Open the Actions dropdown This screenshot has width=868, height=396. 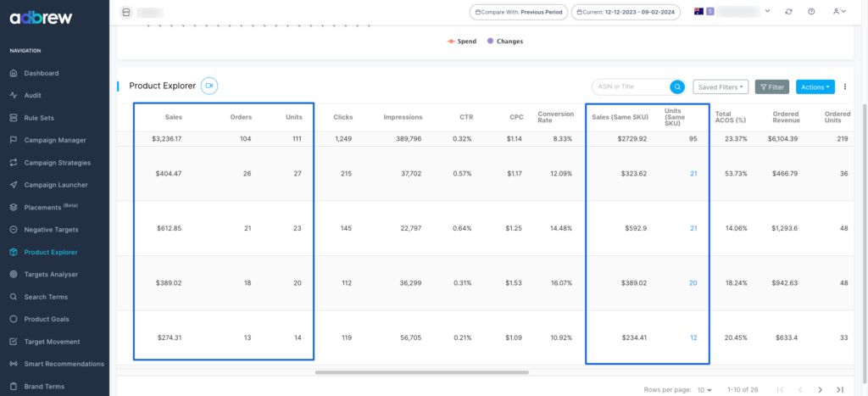click(815, 87)
